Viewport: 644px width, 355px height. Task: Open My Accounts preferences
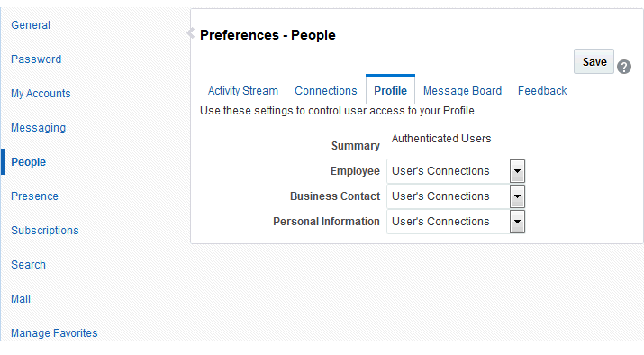(x=41, y=94)
